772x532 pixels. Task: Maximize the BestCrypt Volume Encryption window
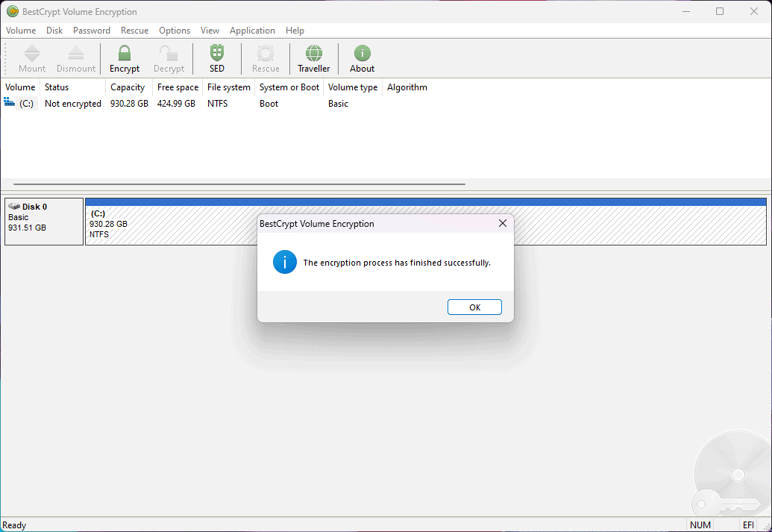(x=719, y=11)
